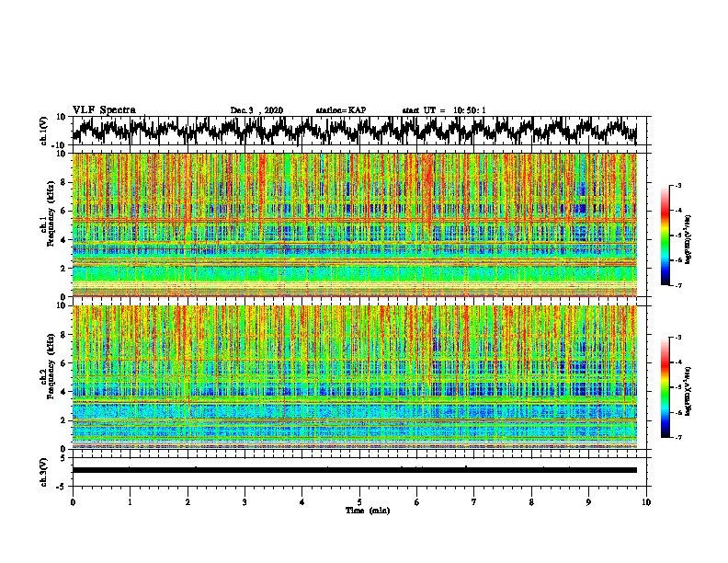Click the time axis tick label "7"
The image size is (728, 563).
pyautogui.click(x=474, y=502)
